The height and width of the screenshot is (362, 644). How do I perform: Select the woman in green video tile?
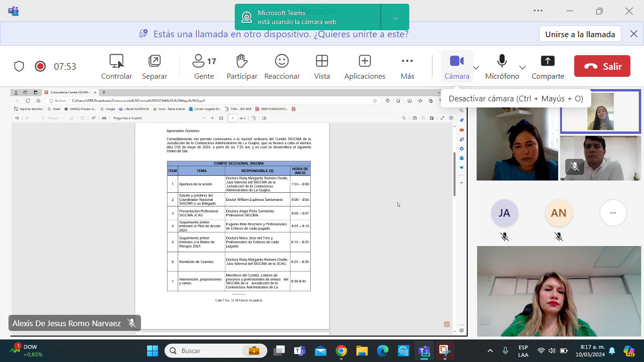point(559,291)
